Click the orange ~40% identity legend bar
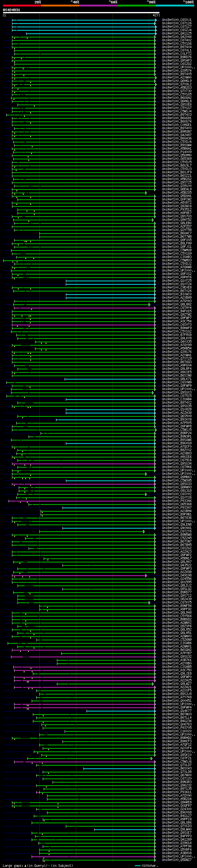The height and width of the screenshot is (868, 197). pos(60,6)
